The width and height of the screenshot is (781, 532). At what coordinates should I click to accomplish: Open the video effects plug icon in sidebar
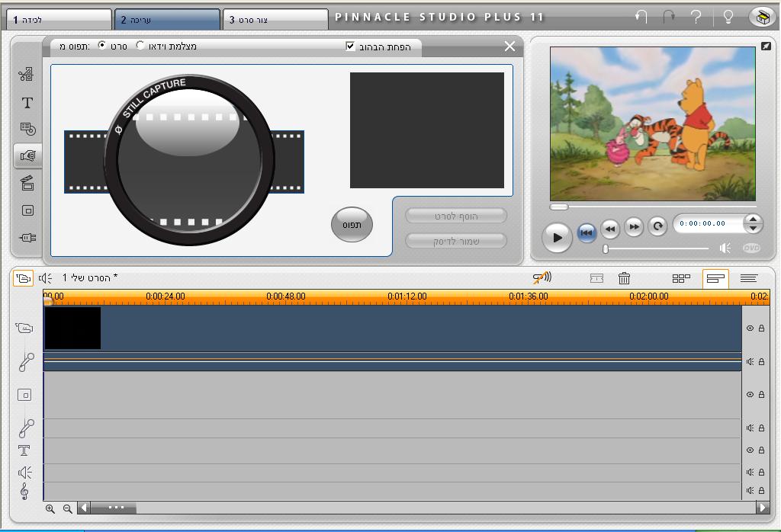[28, 238]
